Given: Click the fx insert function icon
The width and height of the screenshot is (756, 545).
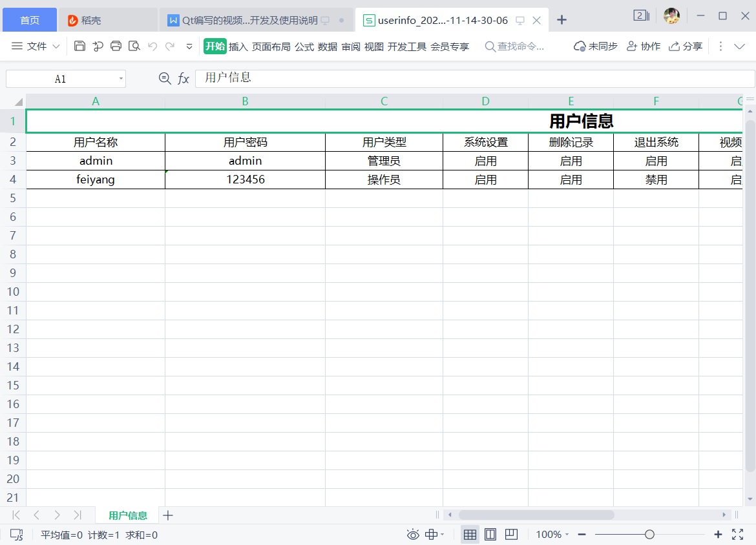Looking at the screenshot, I should click(184, 79).
